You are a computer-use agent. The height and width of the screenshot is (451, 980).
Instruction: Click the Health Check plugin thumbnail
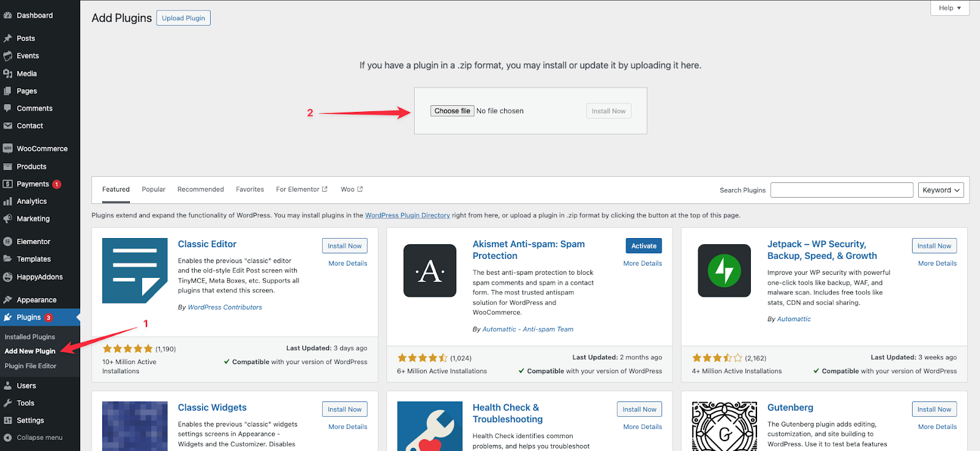coord(430,426)
